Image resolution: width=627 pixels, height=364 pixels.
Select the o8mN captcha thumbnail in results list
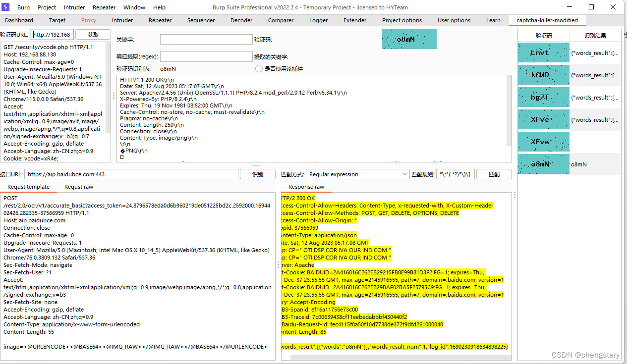pos(544,163)
